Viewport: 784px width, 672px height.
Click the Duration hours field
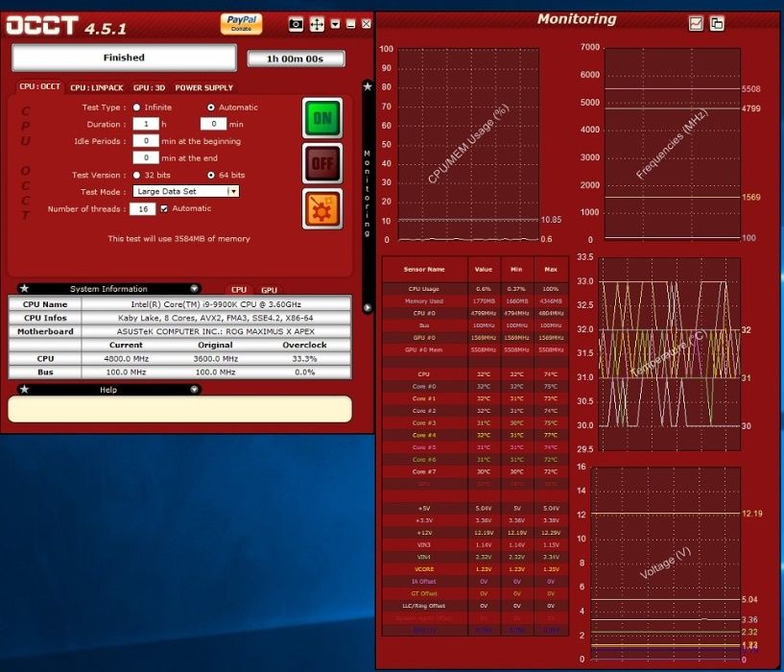coord(146,124)
